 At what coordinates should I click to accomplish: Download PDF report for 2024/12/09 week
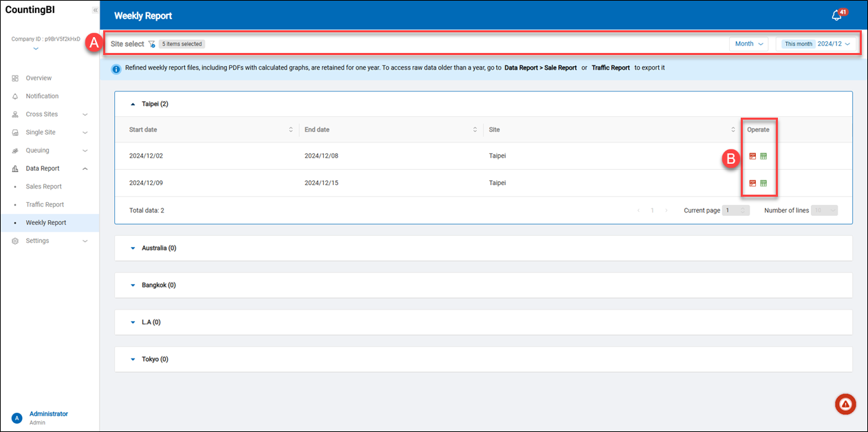tap(752, 183)
